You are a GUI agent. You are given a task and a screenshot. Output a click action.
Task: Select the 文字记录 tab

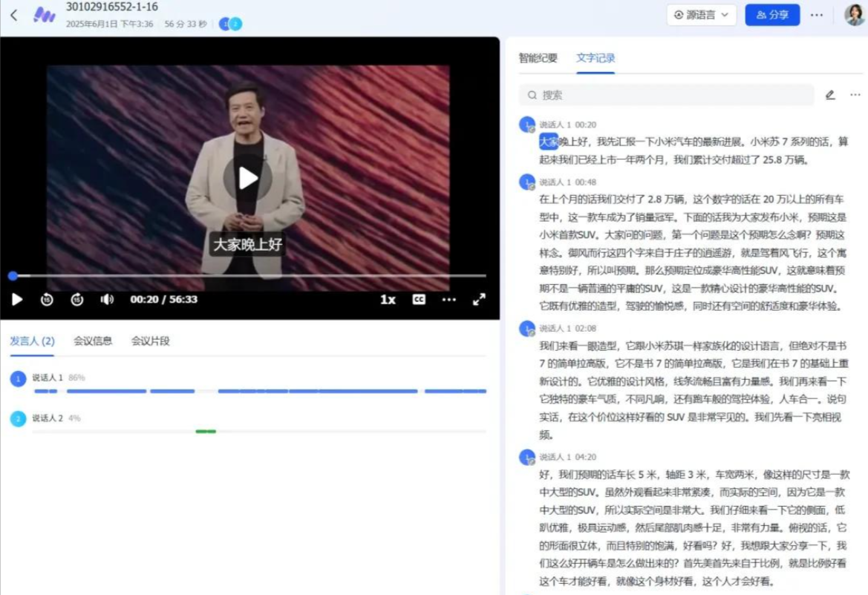click(x=595, y=58)
